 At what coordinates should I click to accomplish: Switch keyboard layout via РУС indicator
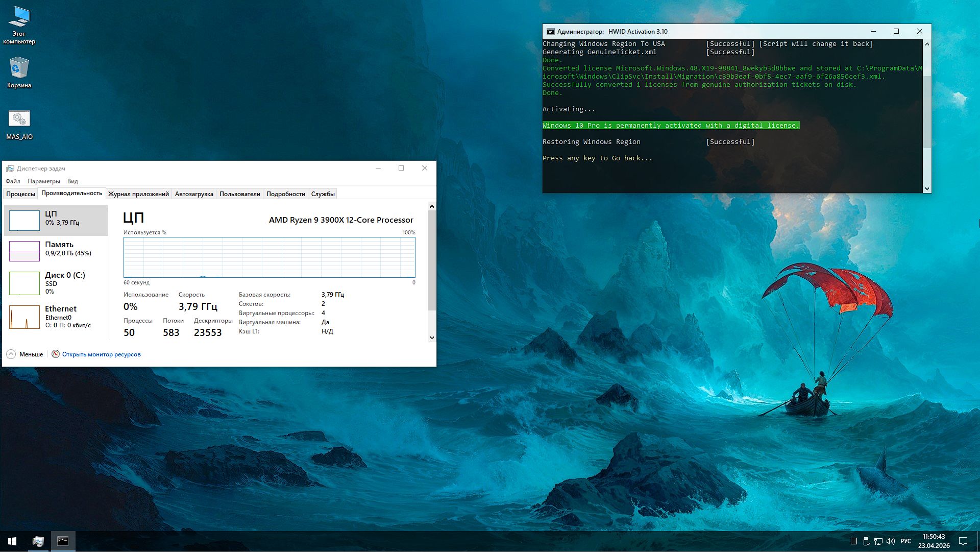coord(906,542)
